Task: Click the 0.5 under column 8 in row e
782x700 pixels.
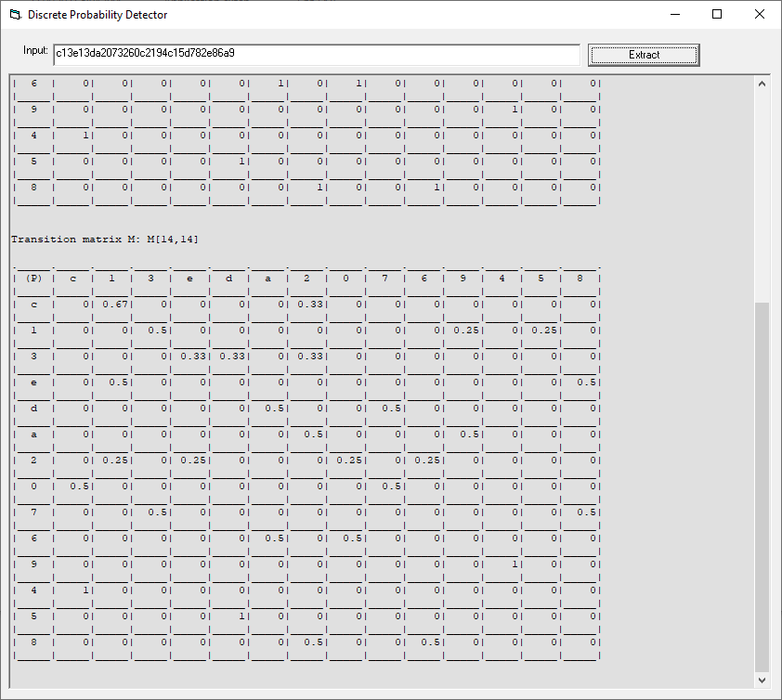Action: [x=586, y=382]
